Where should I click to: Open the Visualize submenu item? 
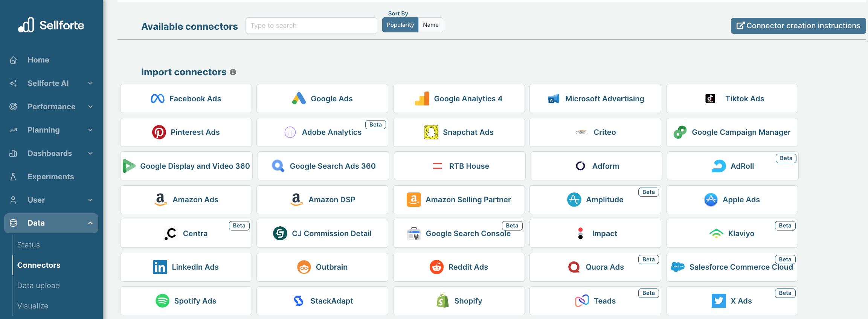(x=33, y=306)
